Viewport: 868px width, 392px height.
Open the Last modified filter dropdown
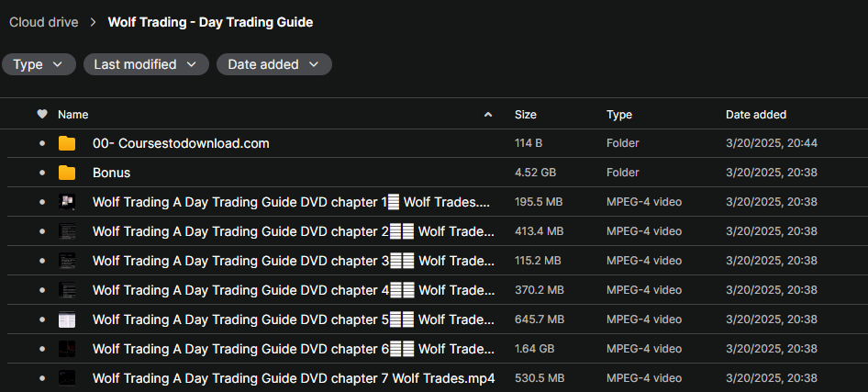(146, 64)
